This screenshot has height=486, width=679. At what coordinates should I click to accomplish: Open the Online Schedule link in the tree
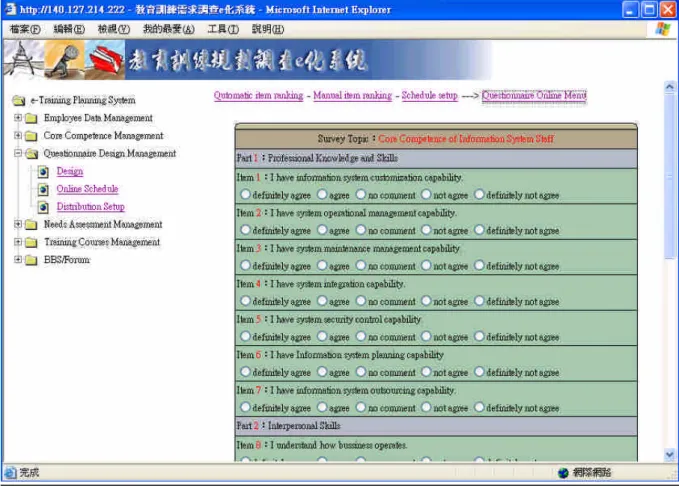(x=87, y=189)
